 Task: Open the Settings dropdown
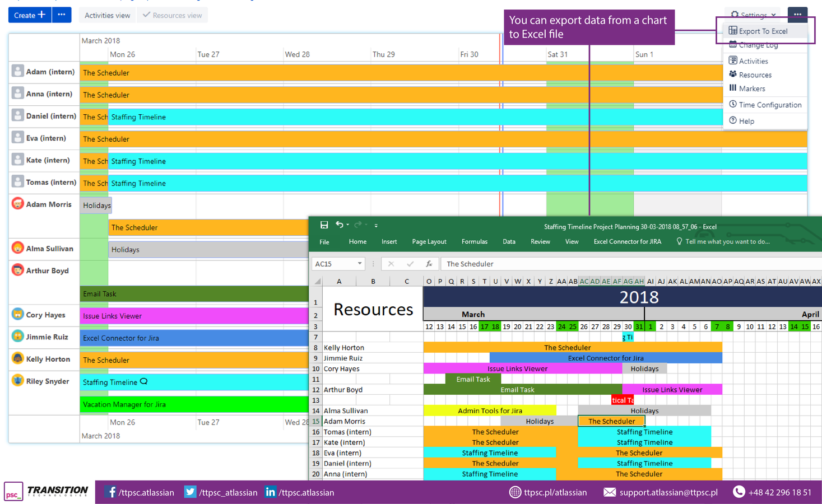click(x=754, y=15)
